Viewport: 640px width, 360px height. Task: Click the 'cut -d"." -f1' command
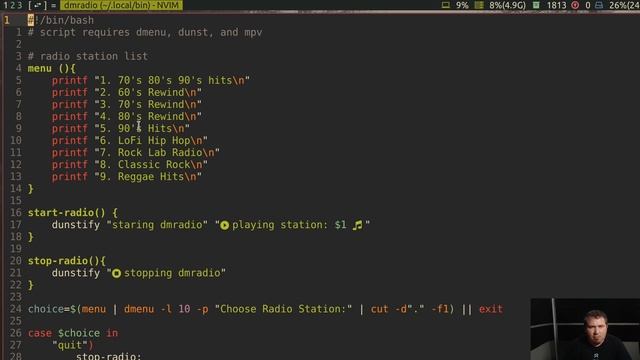[410, 309]
